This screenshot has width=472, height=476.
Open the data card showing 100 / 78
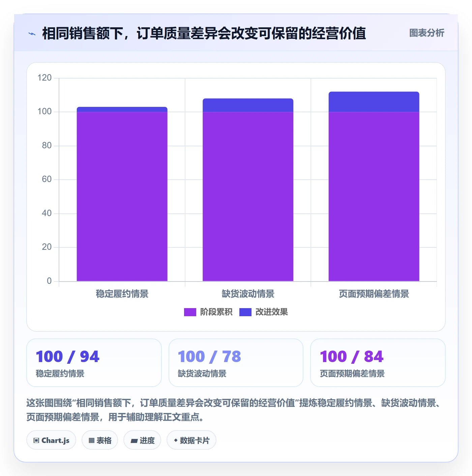pyautogui.click(x=236, y=363)
